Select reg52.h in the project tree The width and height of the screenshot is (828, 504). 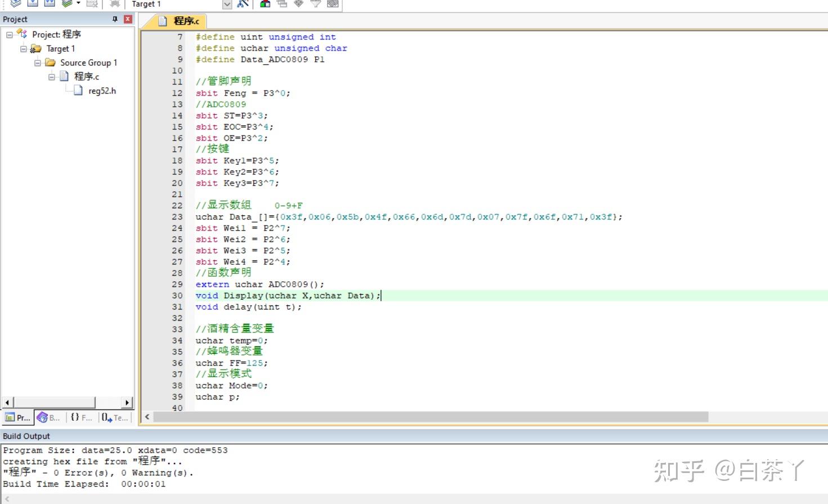[102, 91]
